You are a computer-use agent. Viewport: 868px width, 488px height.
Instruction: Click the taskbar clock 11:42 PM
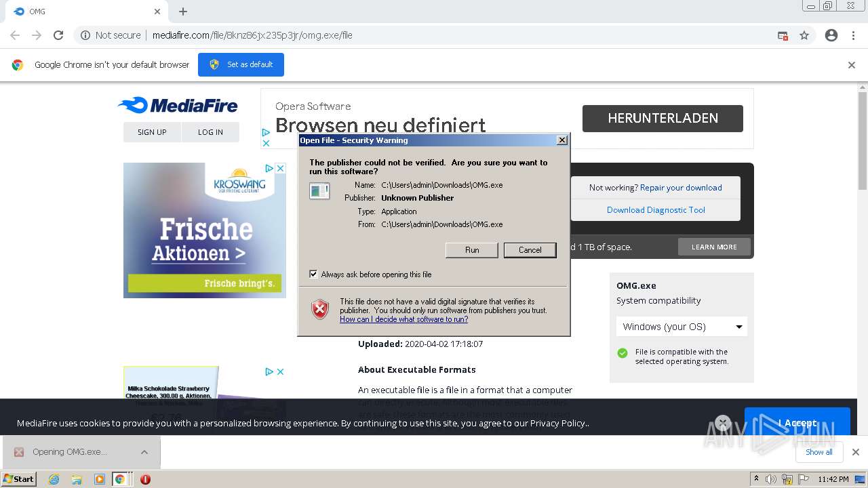pyautogui.click(x=833, y=479)
